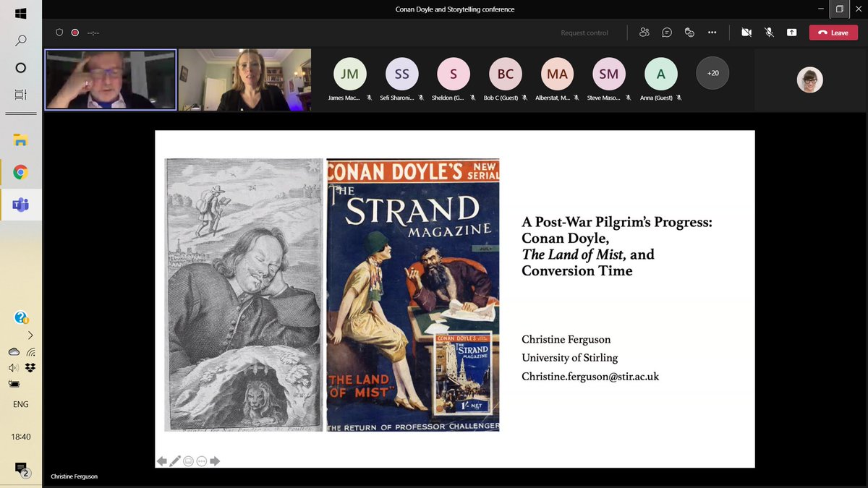Open Dropbox tray icon
The width and height of the screenshot is (868, 488).
[x=30, y=368]
